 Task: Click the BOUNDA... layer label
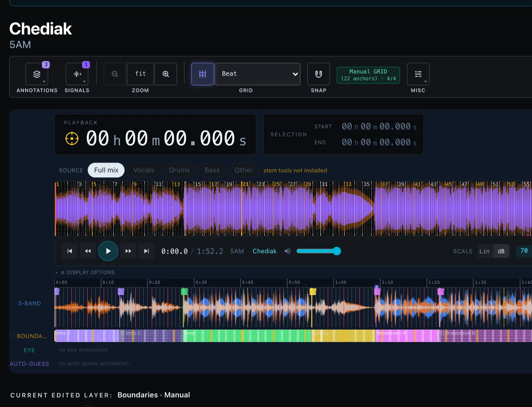click(32, 336)
